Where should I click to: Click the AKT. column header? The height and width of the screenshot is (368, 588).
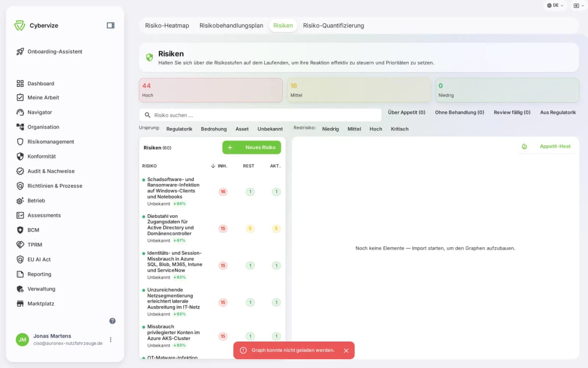pos(275,166)
